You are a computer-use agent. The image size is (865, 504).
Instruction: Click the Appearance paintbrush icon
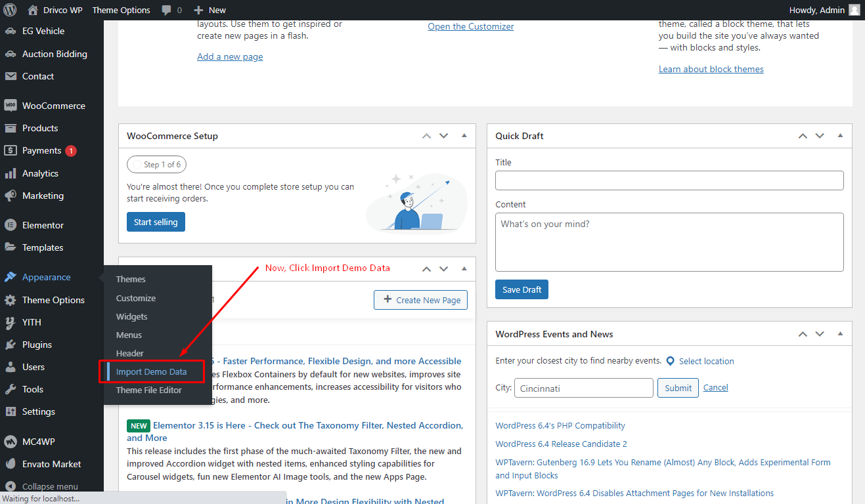point(10,277)
